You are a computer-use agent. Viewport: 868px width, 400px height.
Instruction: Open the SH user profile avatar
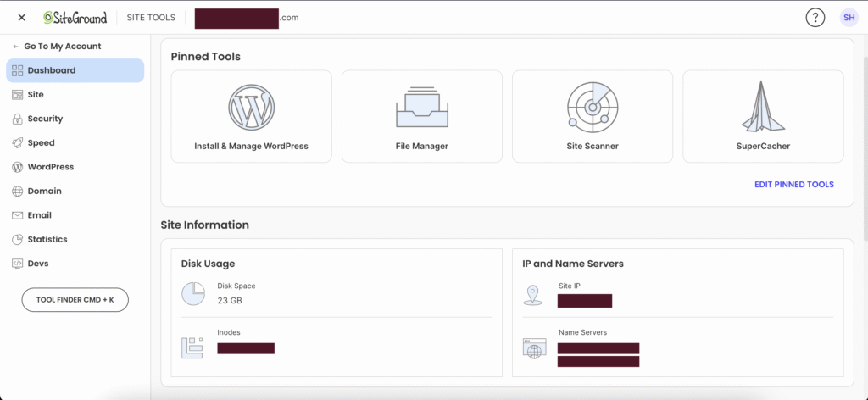pyautogui.click(x=849, y=18)
